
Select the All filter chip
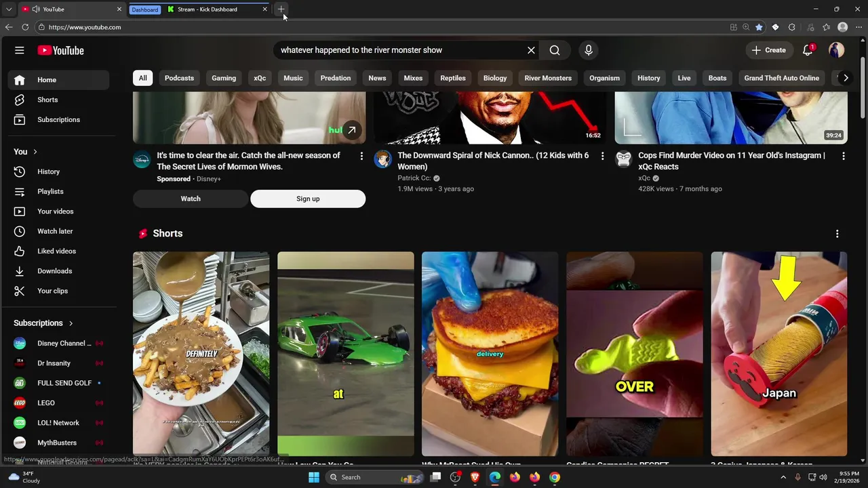(x=142, y=78)
